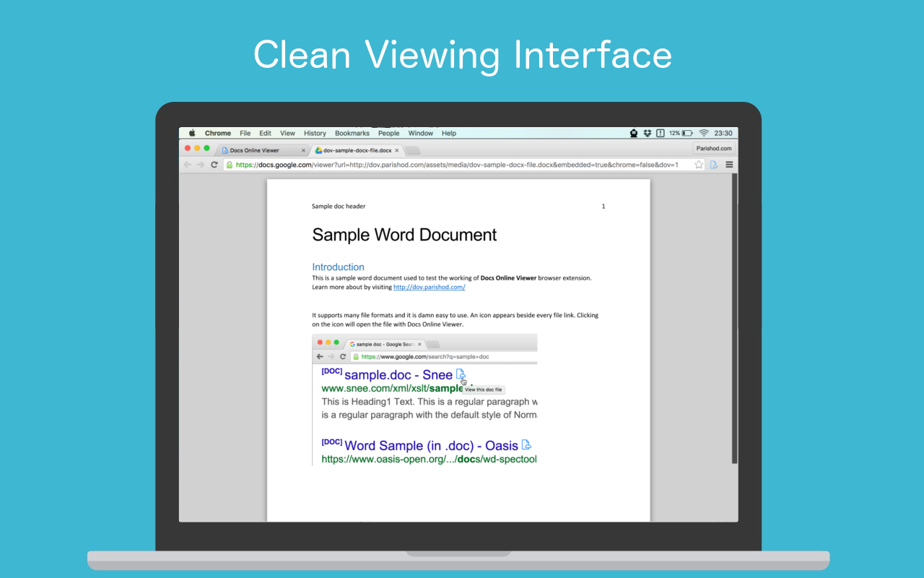Screen dimensions: 924x578
Task: Open the History menu
Action: 314,133
